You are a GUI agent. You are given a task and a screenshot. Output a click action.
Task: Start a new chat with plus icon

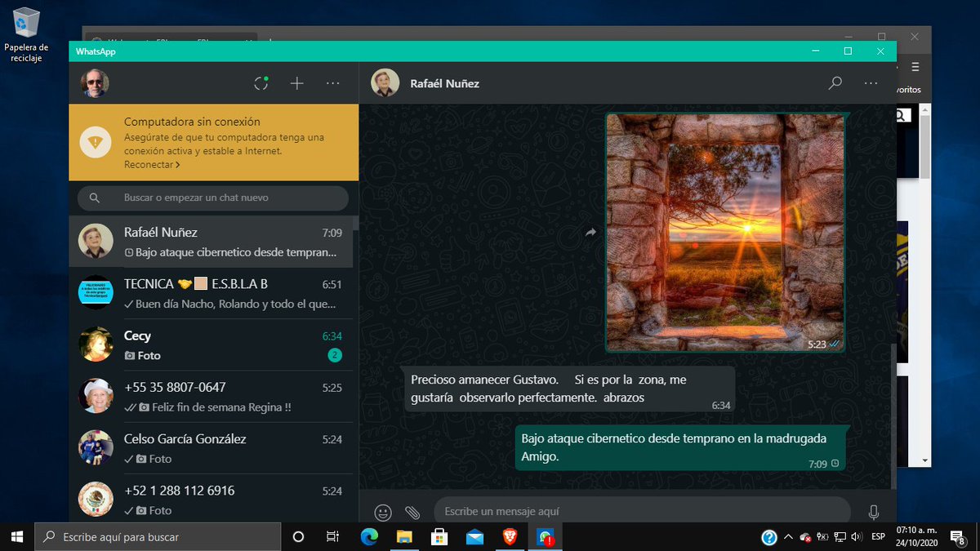(297, 83)
